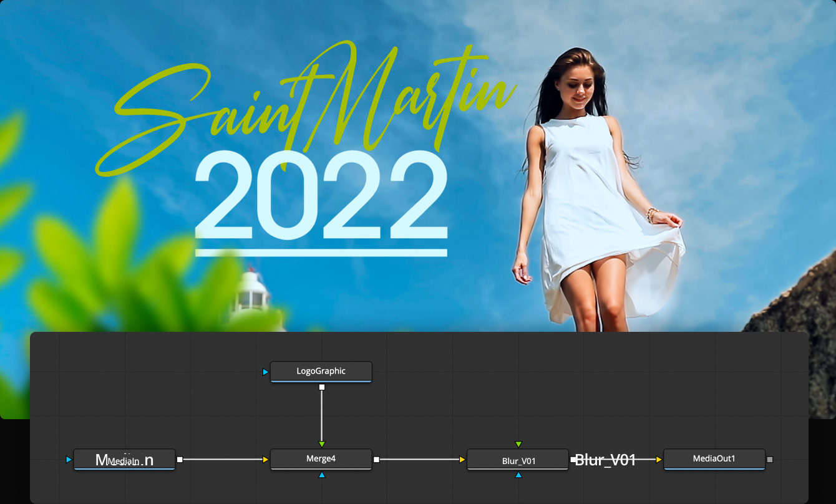Select the MediaOut1 node
This screenshot has height=504, width=836.
click(714, 460)
